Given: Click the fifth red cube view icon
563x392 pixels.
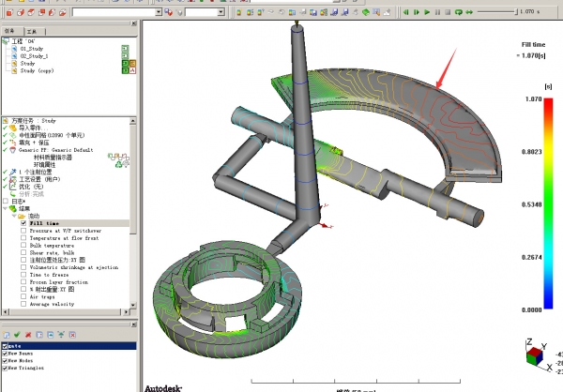Looking at the screenshot, I should coord(52,12).
